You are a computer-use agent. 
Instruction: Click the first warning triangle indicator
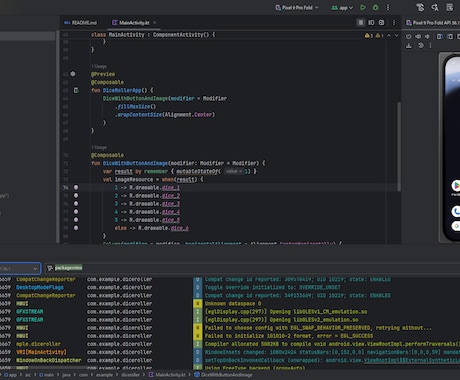(x=367, y=35)
